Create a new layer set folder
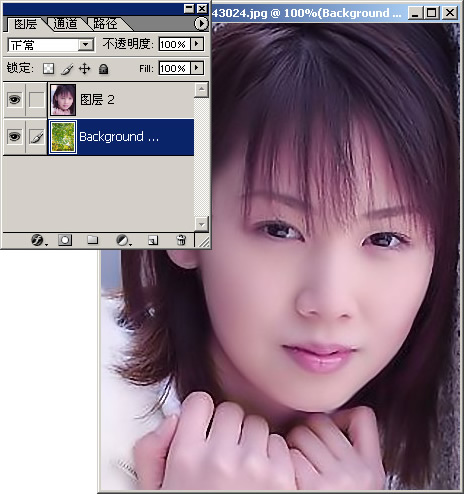The height and width of the screenshot is (494, 464). coord(92,240)
